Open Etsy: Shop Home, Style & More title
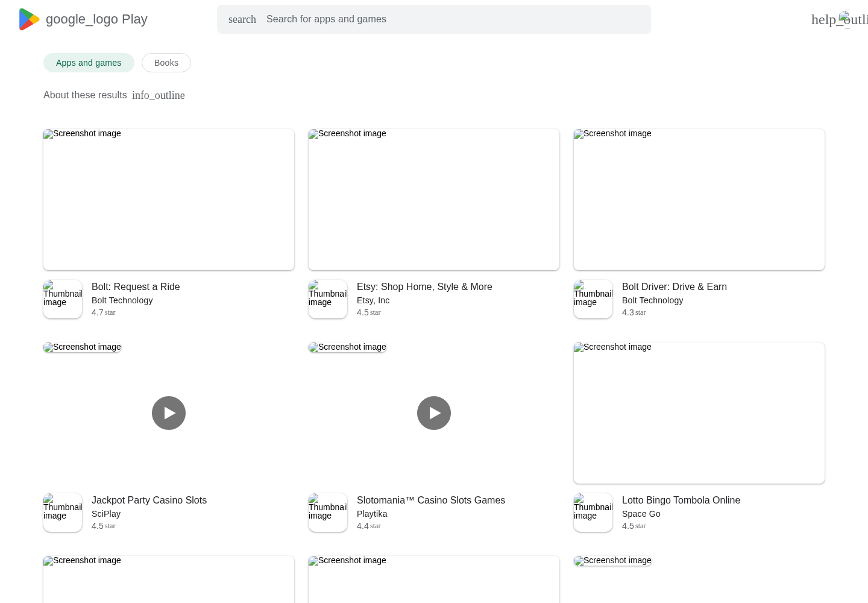868x603 pixels. (424, 287)
